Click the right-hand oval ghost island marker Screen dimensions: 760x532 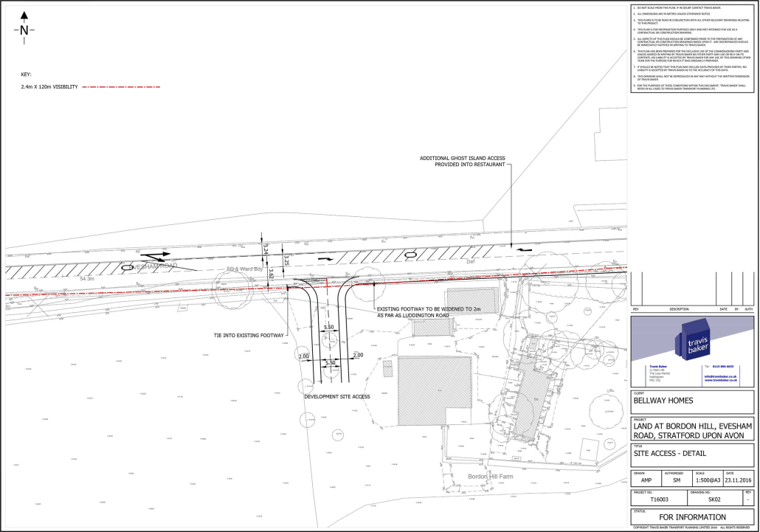pyautogui.click(x=410, y=253)
